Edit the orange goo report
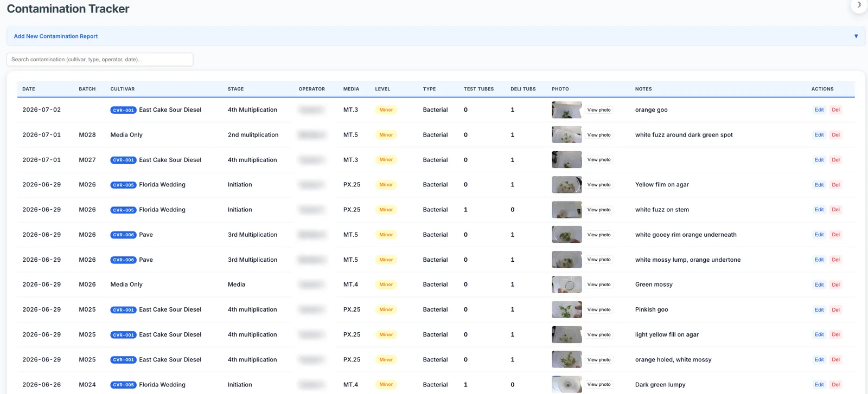This screenshot has width=868, height=394. [819, 110]
